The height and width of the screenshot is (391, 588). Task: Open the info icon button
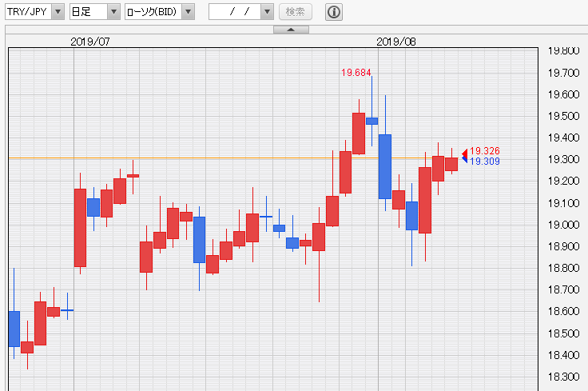pyautogui.click(x=334, y=12)
